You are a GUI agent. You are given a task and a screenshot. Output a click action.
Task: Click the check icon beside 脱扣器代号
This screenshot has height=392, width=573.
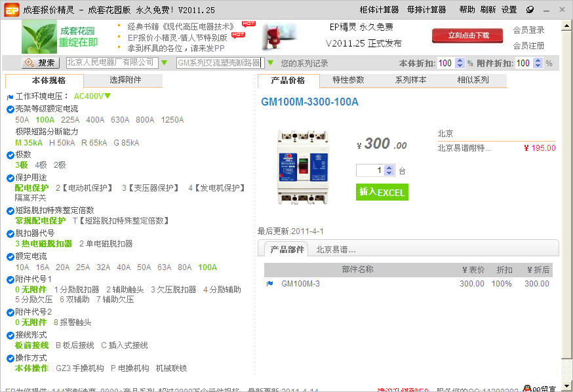tap(10, 234)
